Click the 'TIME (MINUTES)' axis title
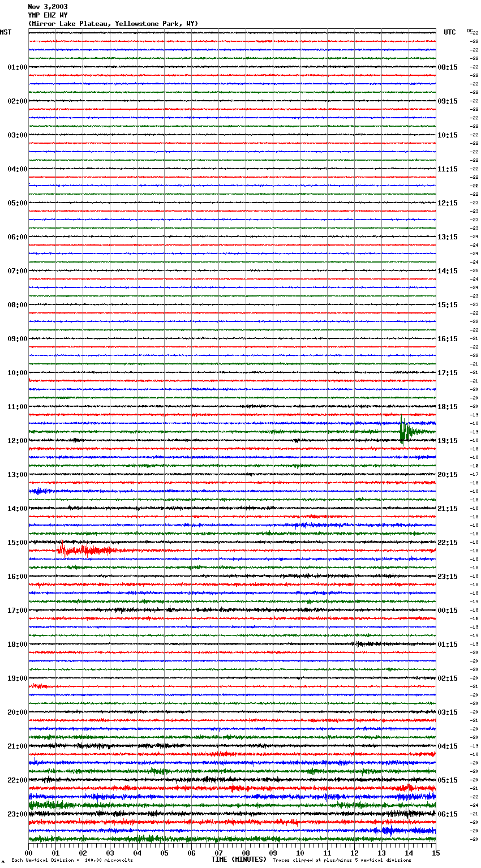 239,860
